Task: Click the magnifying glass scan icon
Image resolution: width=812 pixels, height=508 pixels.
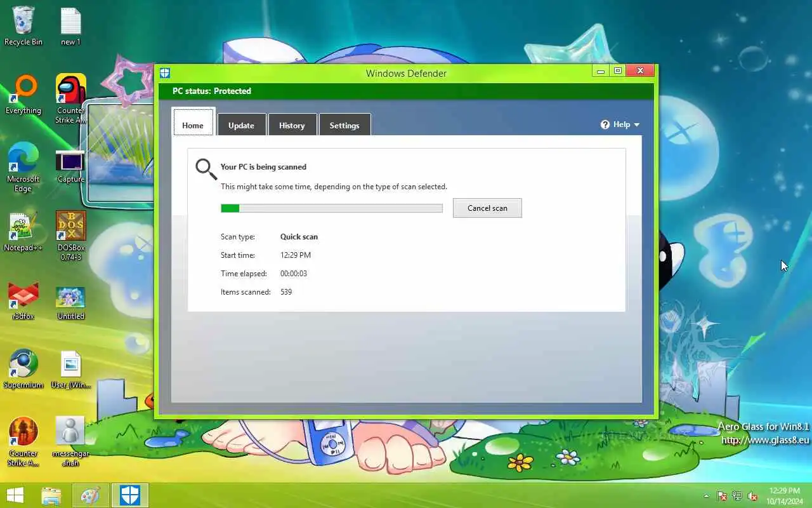Action: coord(206,169)
